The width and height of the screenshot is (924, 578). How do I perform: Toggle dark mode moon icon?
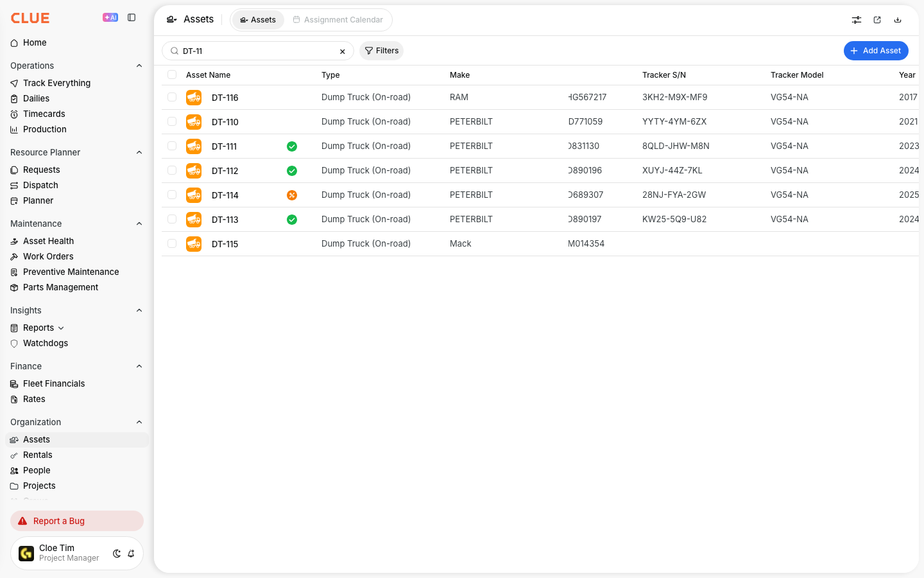(x=117, y=554)
